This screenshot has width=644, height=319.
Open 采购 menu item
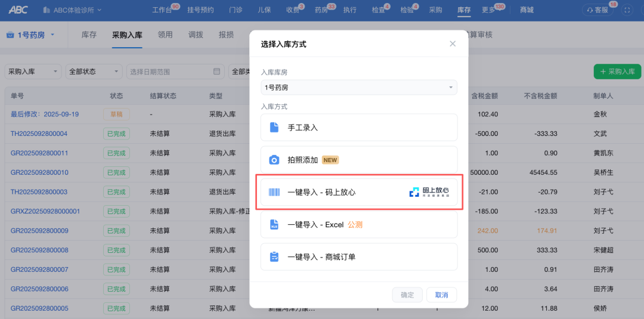(435, 10)
